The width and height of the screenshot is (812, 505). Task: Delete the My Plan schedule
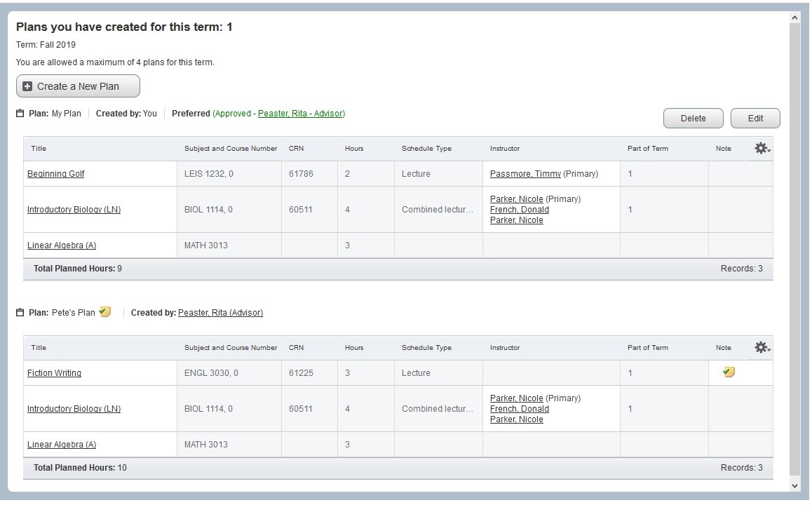click(x=693, y=118)
